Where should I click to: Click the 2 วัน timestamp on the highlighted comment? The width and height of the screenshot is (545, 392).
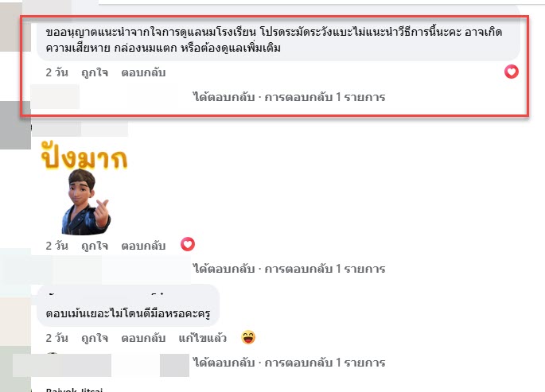57,72
